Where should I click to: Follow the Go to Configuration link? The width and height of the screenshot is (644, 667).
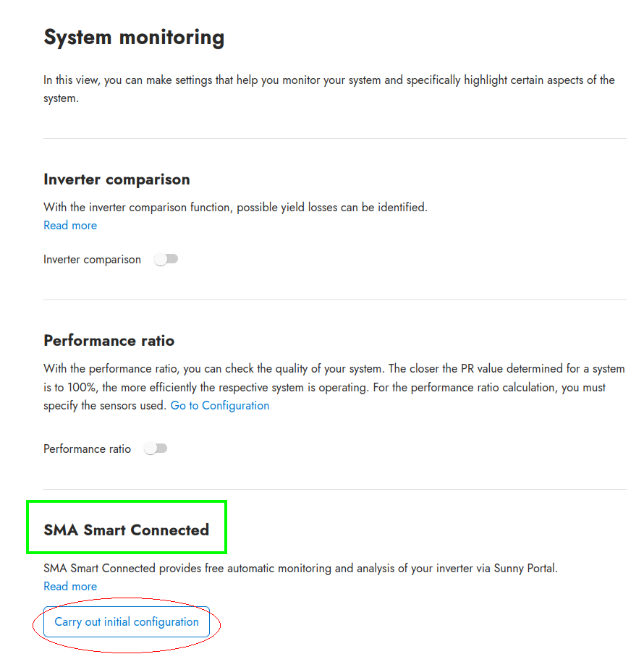pos(220,406)
